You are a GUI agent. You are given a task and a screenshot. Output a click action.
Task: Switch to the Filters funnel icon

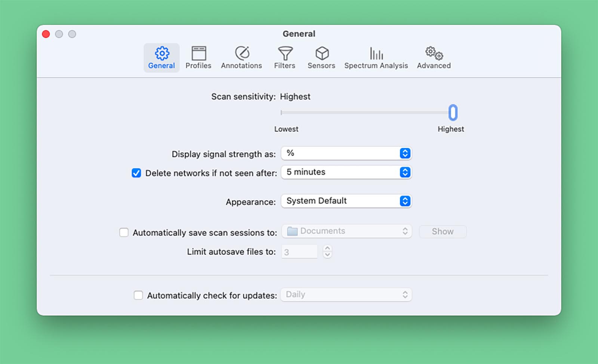click(285, 53)
